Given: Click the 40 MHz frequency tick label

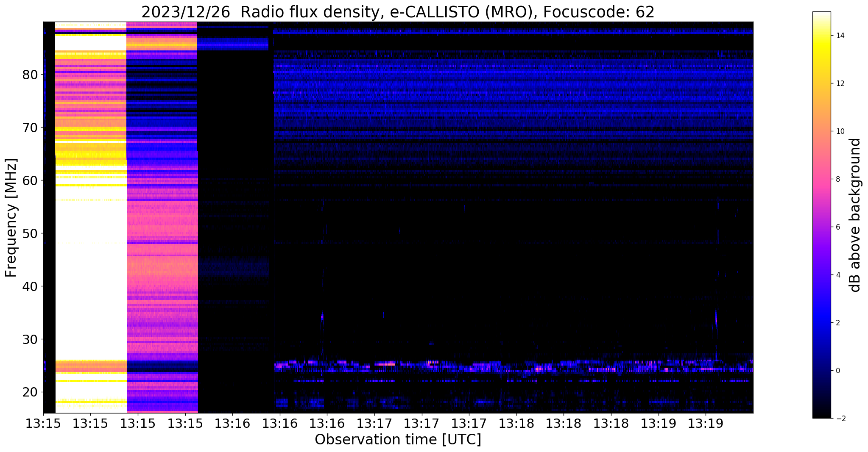Looking at the screenshot, I should click(x=31, y=286).
